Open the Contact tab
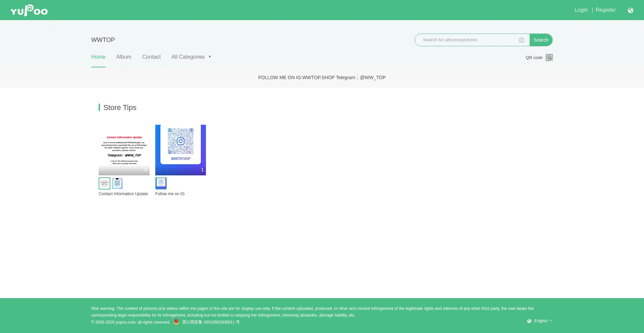 151,57
